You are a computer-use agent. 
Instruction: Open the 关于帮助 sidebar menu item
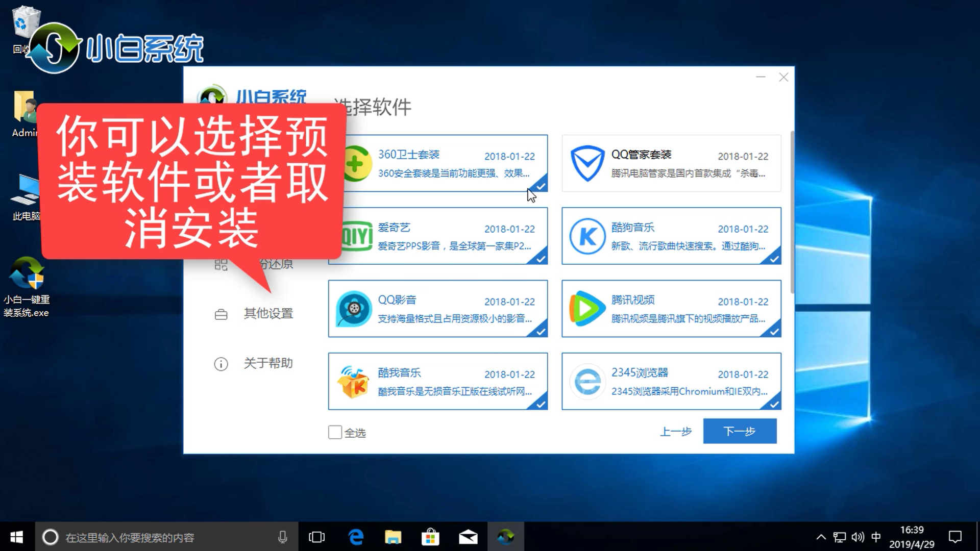(x=254, y=364)
